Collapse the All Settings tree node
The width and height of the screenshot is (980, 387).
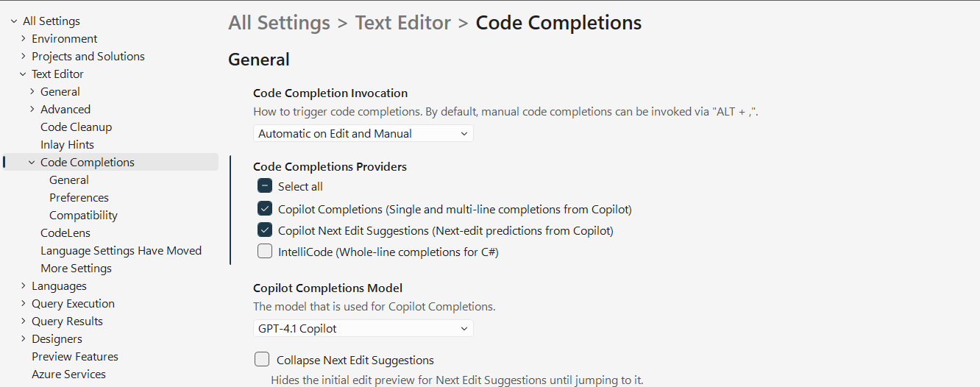(14, 21)
